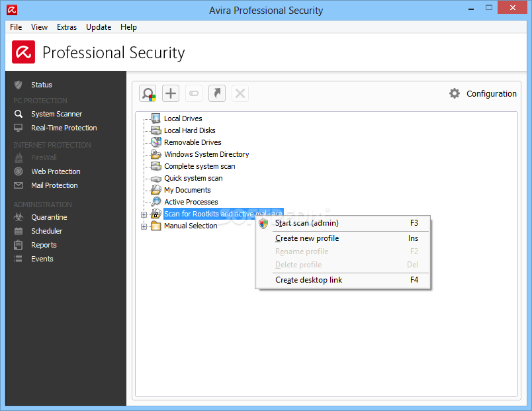Open Real-Time Protection in the sidebar
The width and height of the screenshot is (532, 411).
point(64,128)
